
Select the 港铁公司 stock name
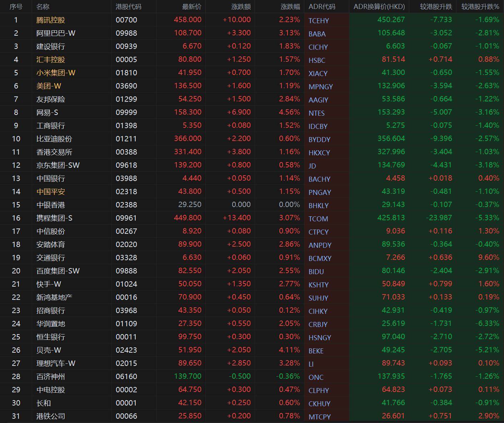click(x=51, y=416)
